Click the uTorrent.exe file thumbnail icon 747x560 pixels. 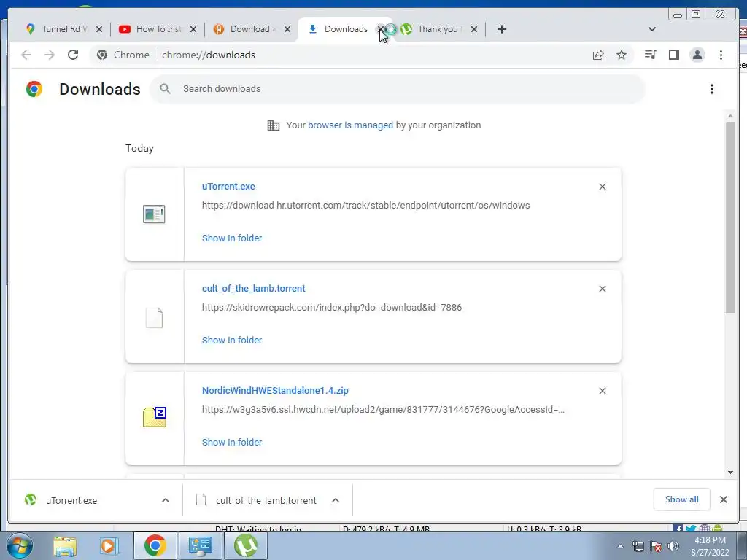click(x=154, y=214)
